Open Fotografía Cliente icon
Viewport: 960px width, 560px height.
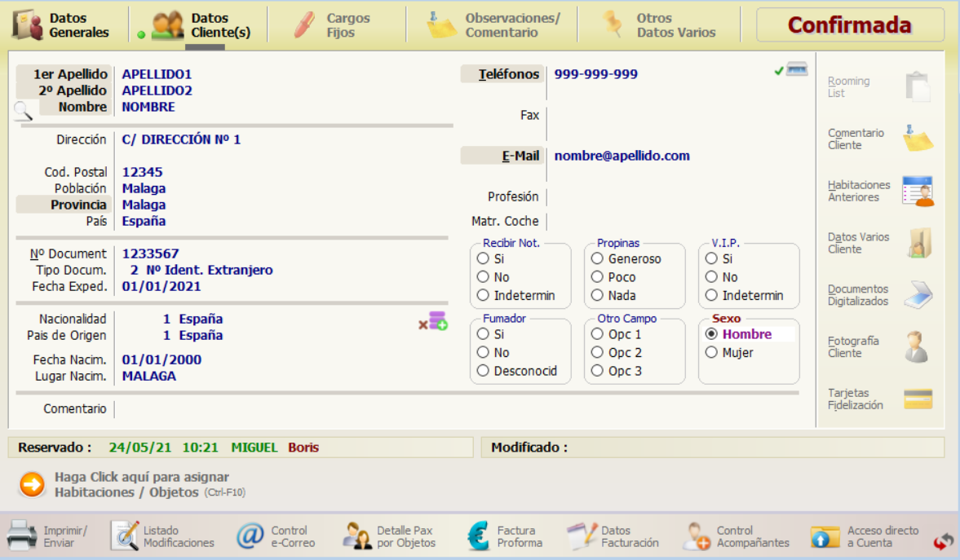click(918, 346)
